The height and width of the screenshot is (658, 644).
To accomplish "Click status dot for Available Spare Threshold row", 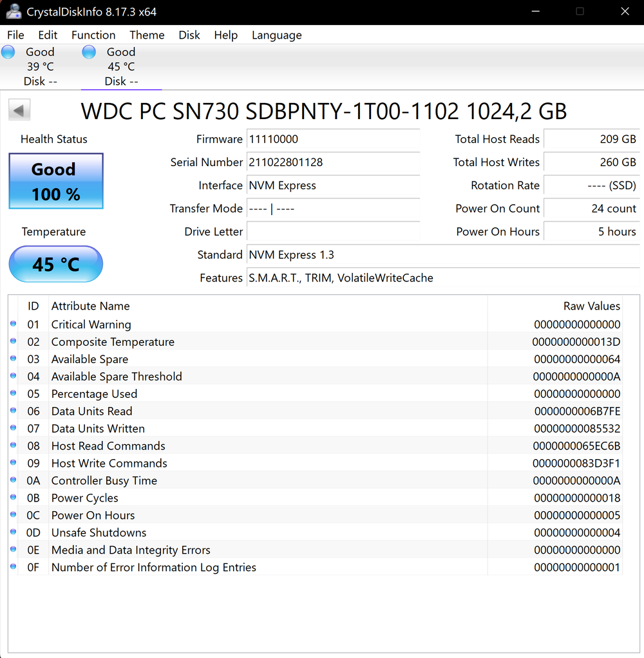I will (13, 375).
